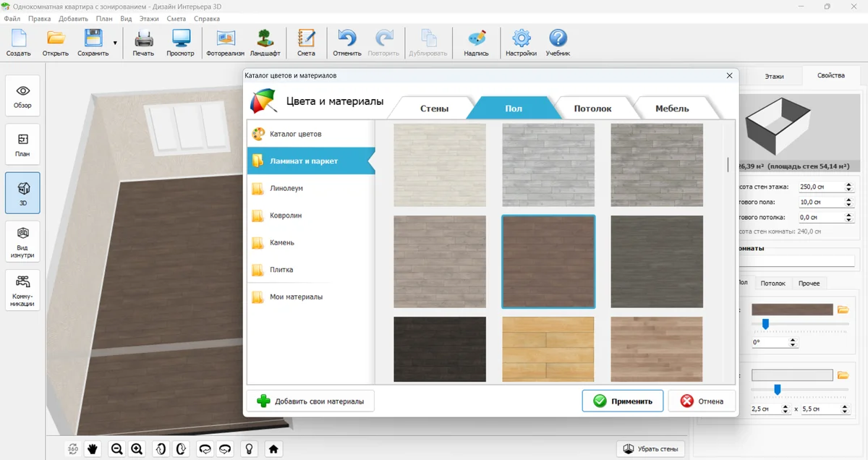Open the Ландшафт landscape tool
Screen dimensions: 868x460
tap(265, 43)
